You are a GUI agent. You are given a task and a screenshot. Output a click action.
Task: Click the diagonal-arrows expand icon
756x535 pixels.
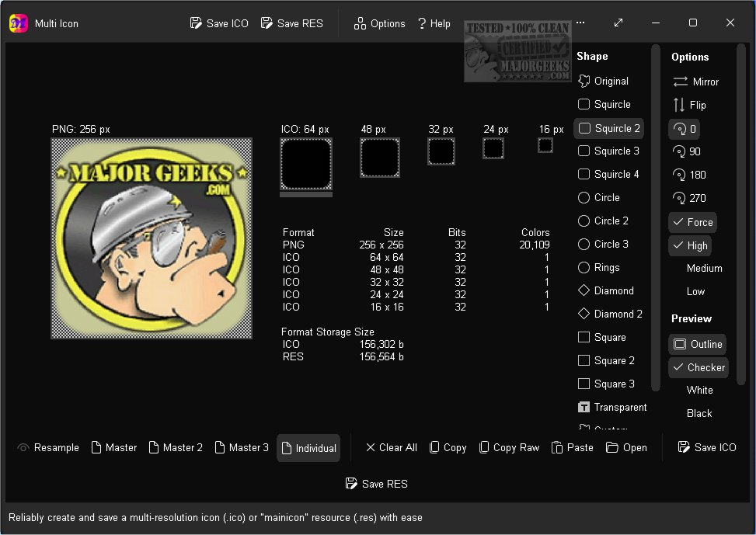[618, 23]
